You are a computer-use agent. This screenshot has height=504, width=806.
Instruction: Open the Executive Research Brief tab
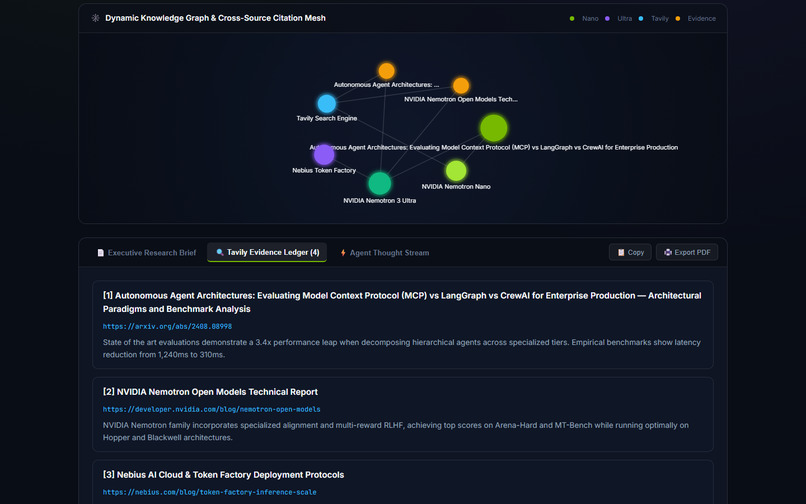[x=147, y=253]
